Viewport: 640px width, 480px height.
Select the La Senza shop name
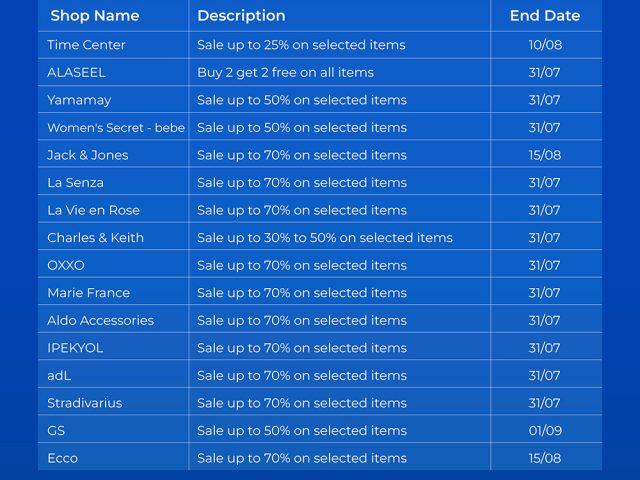[75, 183]
